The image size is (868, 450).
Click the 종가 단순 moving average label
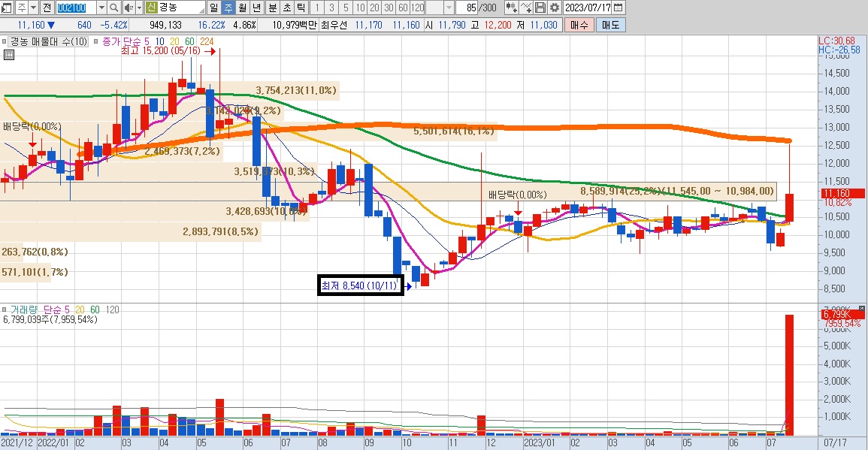pos(122,41)
